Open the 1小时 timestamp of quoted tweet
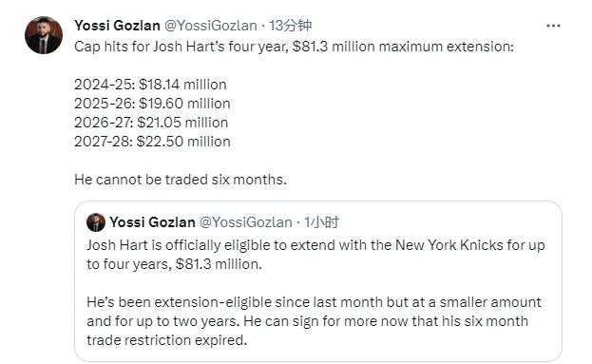 click(x=321, y=222)
